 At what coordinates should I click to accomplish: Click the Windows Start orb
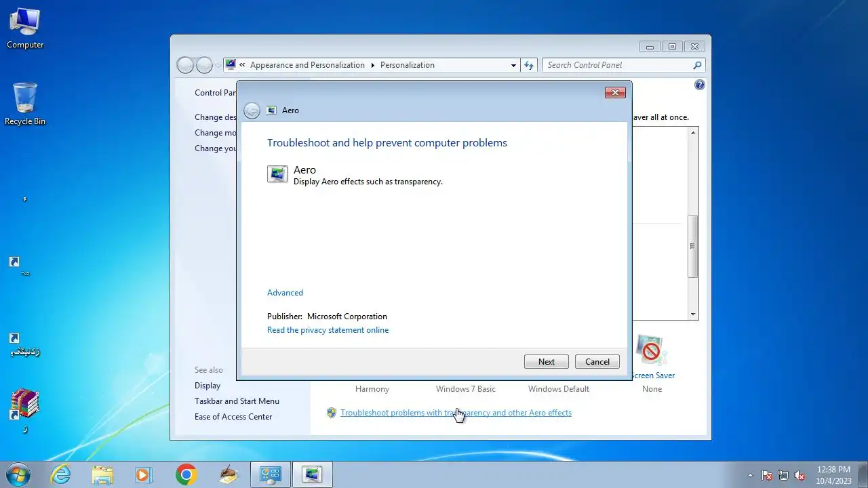18,474
